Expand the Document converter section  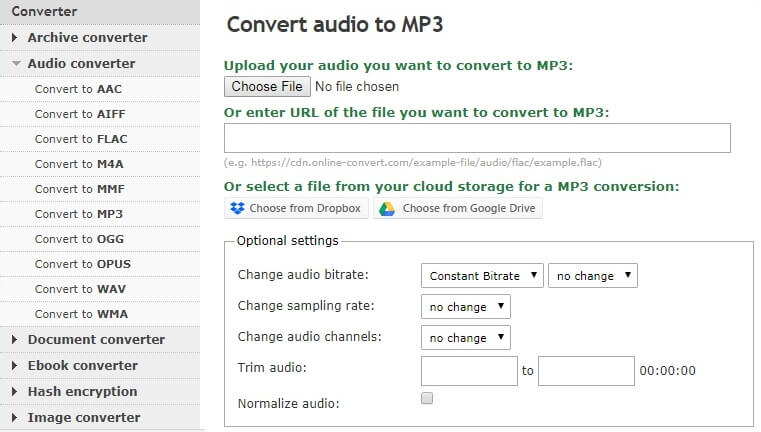pos(96,340)
